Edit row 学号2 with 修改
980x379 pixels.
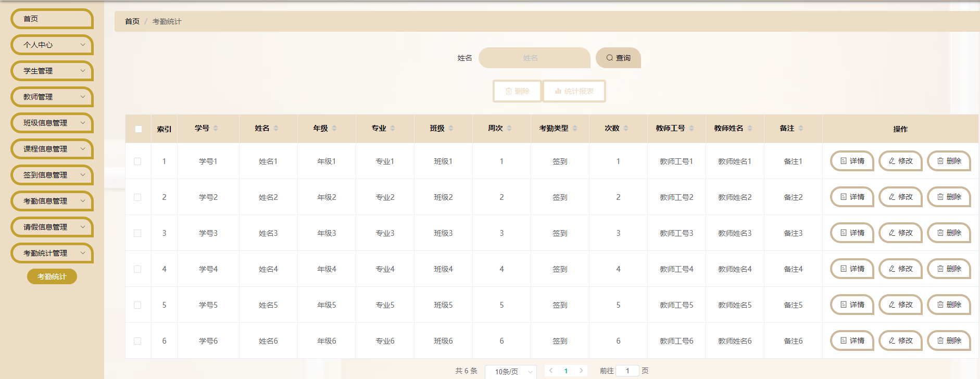(900, 197)
